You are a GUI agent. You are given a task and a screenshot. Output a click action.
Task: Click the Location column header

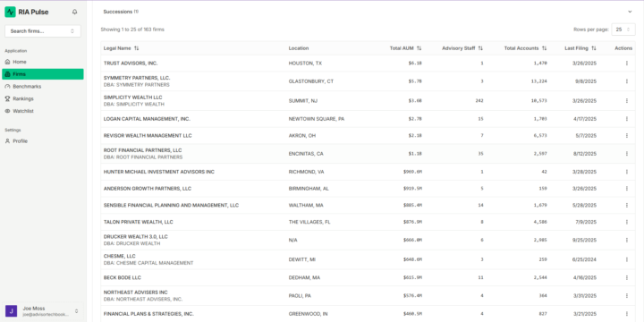pos(299,48)
